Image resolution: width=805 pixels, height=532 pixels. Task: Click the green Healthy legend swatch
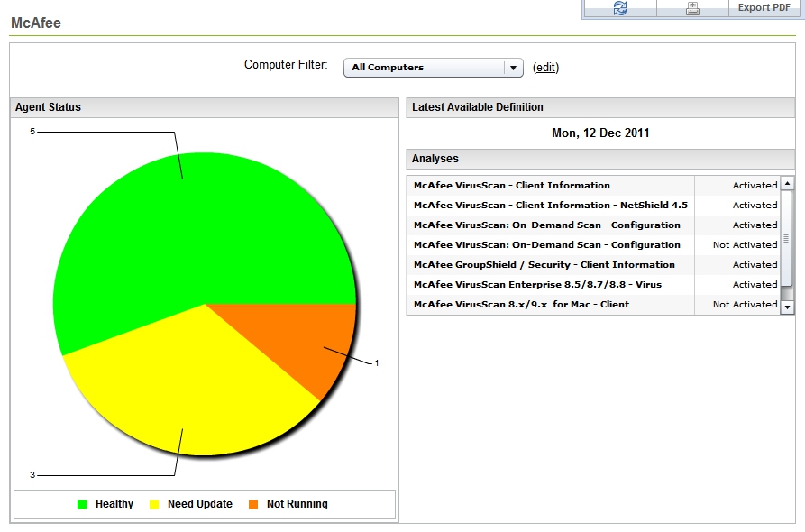(x=82, y=505)
